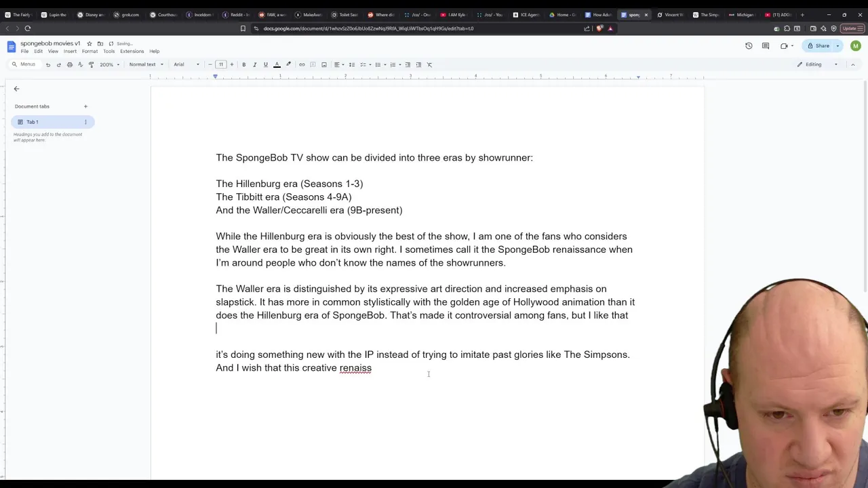
Task: Toggle italic formatting
Action: [x=254, y=64]
